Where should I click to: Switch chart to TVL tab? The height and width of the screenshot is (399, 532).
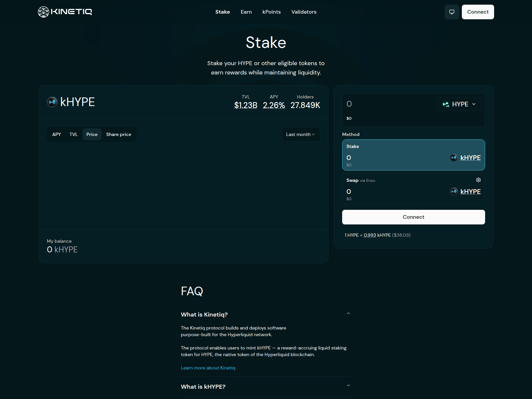[73, 134]
